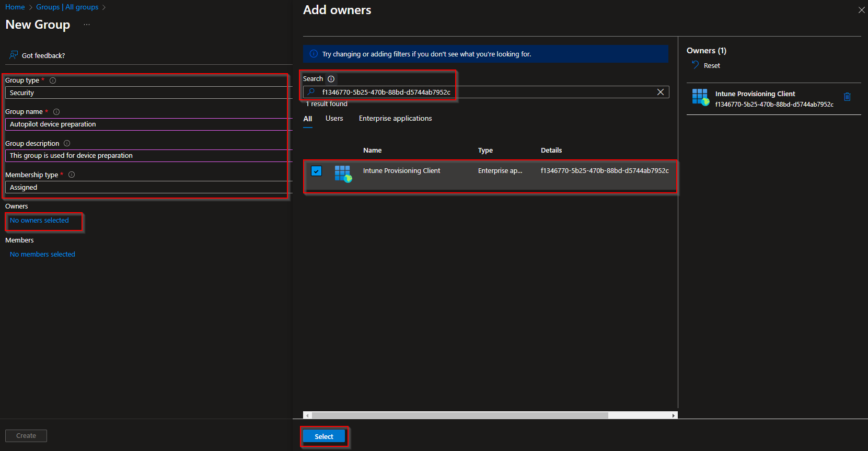
Task: Click No owners selected link
Action: click(x=39, y=221)
